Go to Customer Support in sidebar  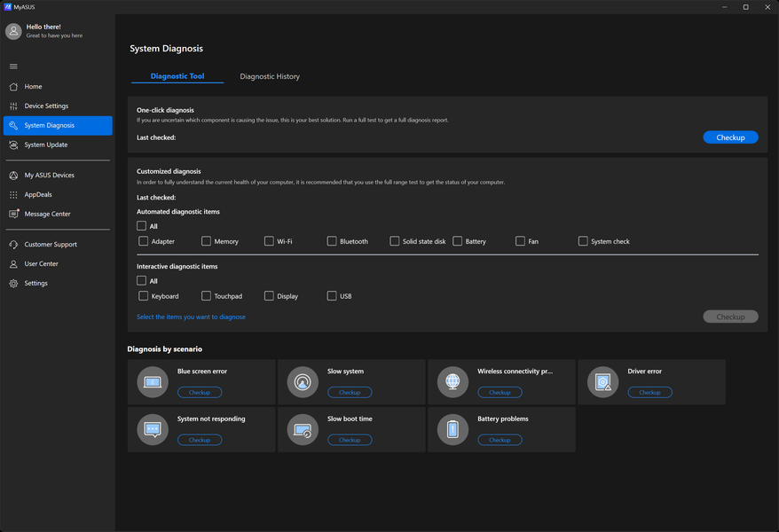tap(51, 244)
